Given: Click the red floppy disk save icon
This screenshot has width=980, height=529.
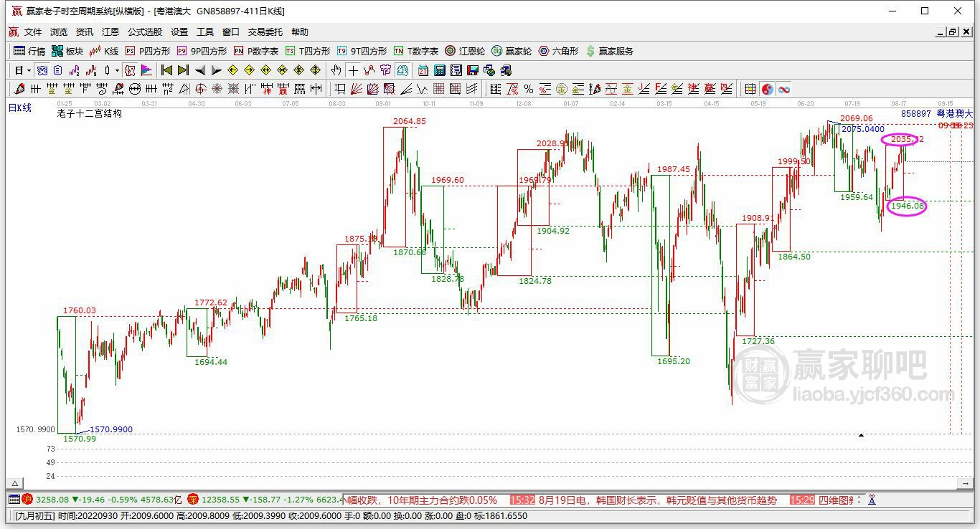Looking at the screenshot, I should (x=472, y=70).
